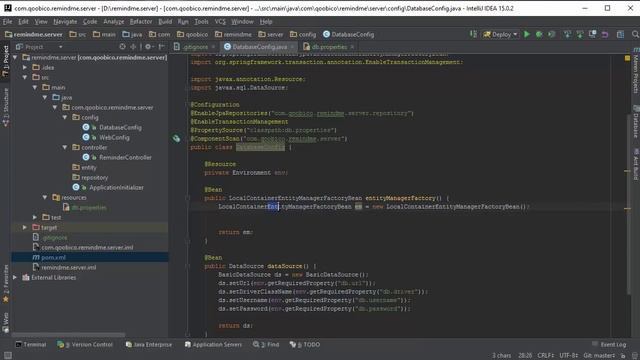640x360 pixels.
Task: Click the gutter bean icon beside @ComponentScan
Action: 176,138
